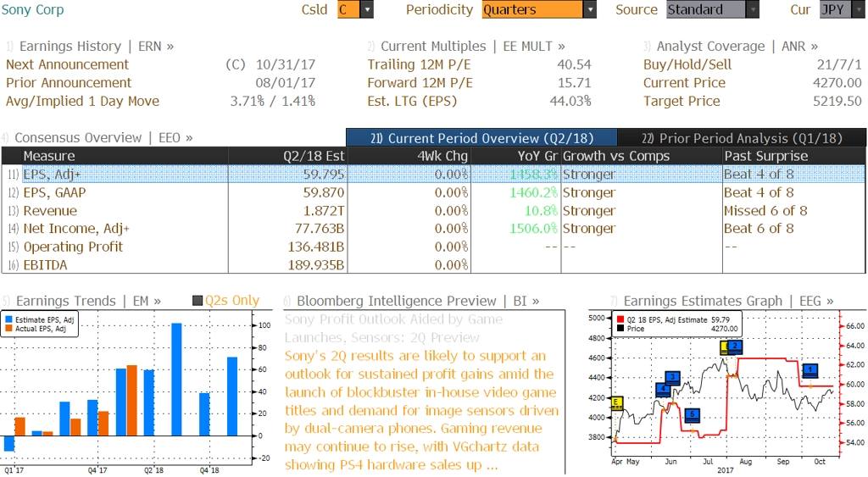Open Earnings History ERN link

click(97, 47)
